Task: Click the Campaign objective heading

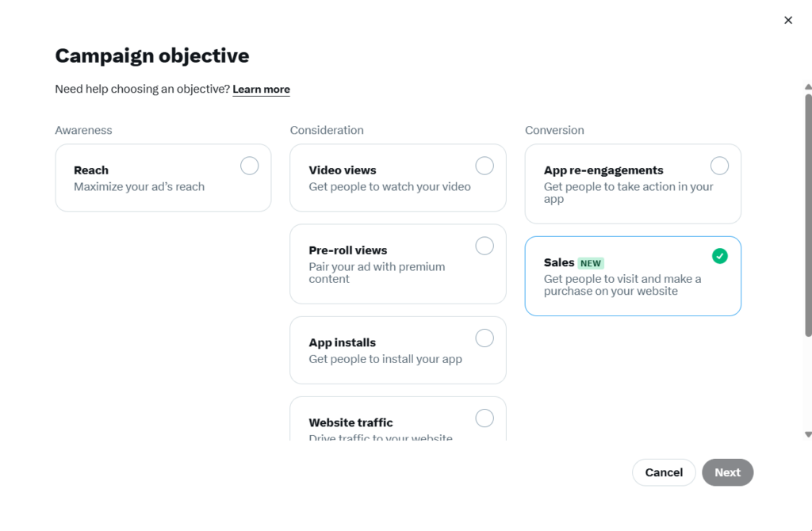Action: [151, 55]
